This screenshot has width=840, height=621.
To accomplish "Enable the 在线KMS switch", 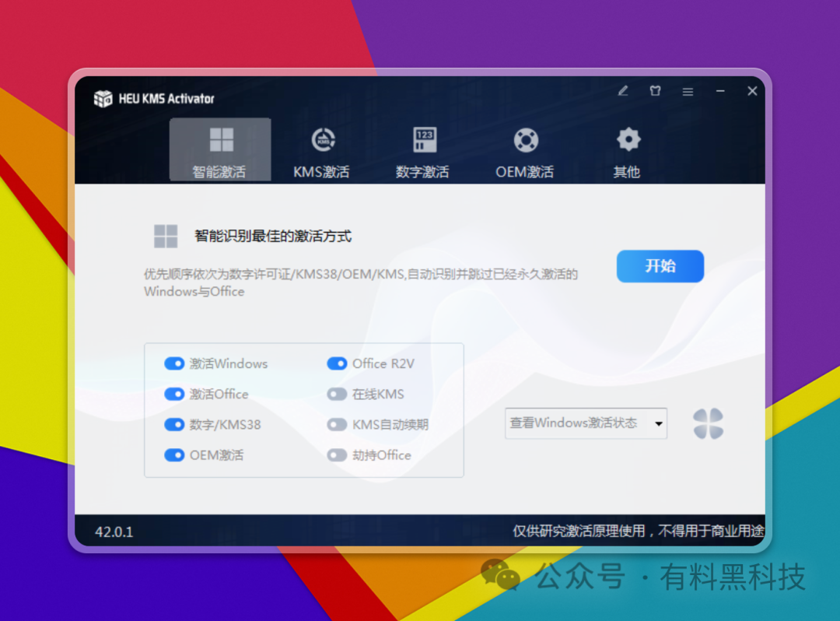I will [x=337, y=395].
